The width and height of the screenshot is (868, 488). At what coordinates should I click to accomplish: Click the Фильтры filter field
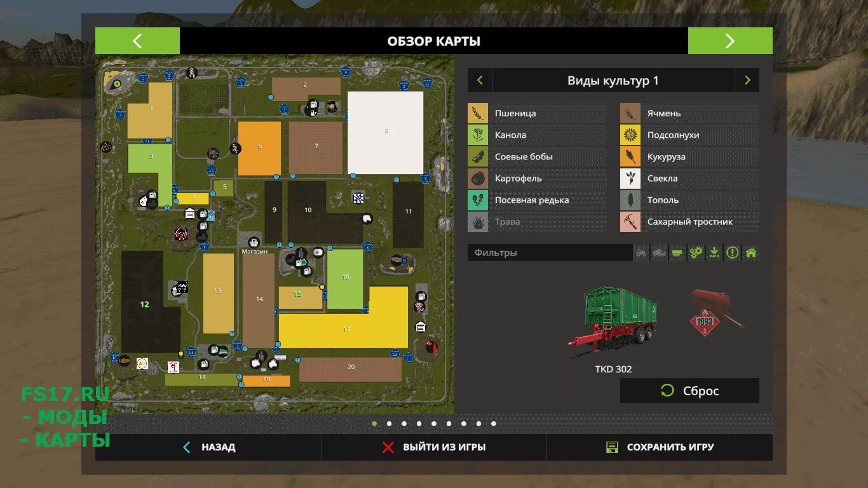point(550,253)
